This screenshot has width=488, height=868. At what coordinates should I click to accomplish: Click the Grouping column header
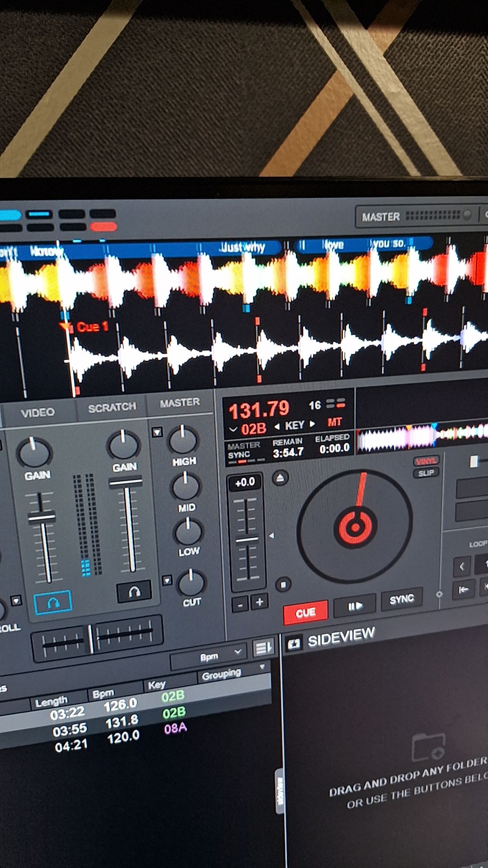[x=222, y=674]
